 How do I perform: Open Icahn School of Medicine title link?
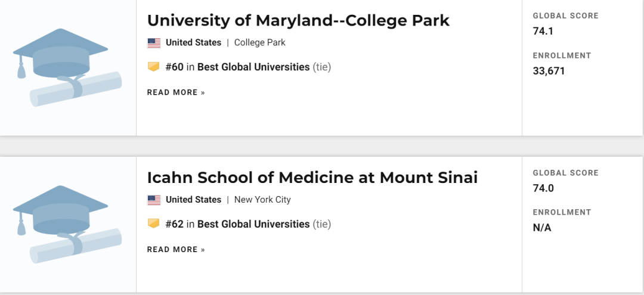[312, 178]
